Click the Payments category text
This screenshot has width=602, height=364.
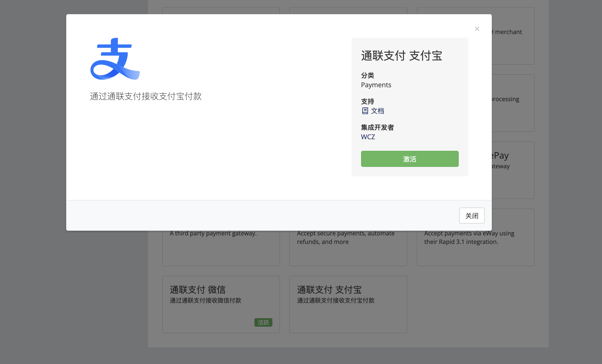click(376, 85)
